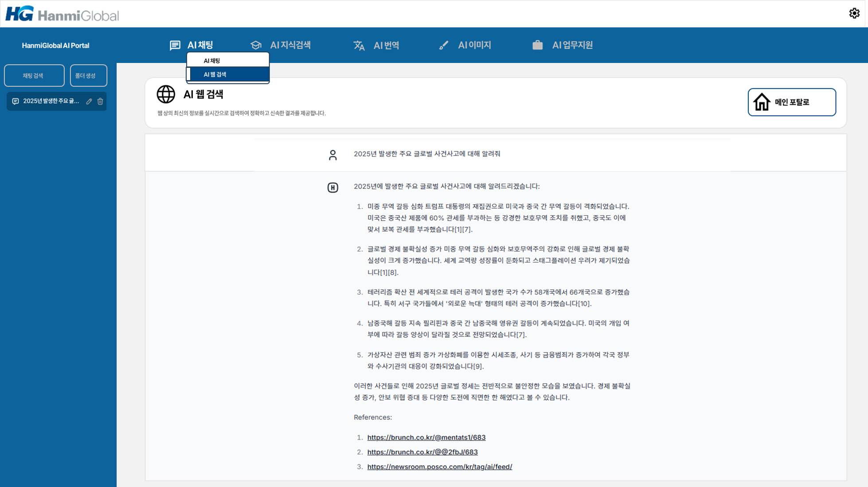The width and height of the screenshot is (868, 487).
Task: Click the AI 업무지원 briefcase icon
Action: tap(537, 45)
